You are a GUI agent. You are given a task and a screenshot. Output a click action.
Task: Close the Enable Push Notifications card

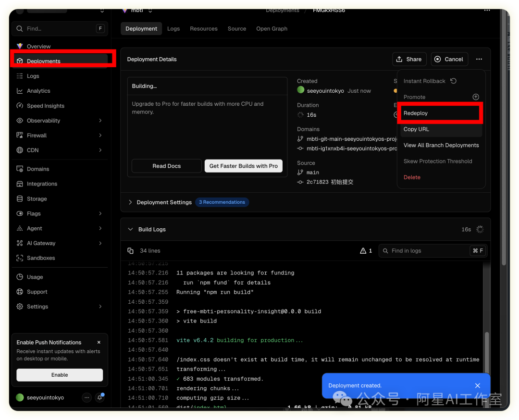[x=99, y=343]
